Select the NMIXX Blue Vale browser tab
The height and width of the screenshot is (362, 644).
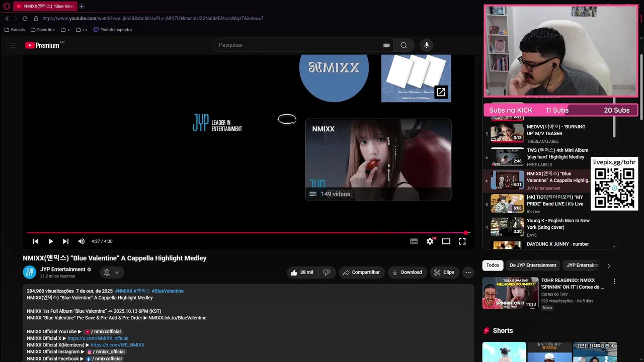pyautogui.click(x=44, y=7)
